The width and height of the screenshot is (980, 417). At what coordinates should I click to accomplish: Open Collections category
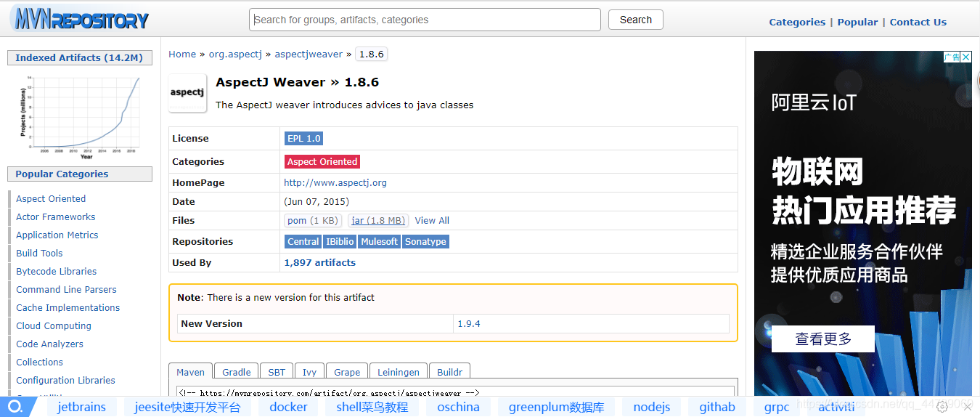[40, 362]
